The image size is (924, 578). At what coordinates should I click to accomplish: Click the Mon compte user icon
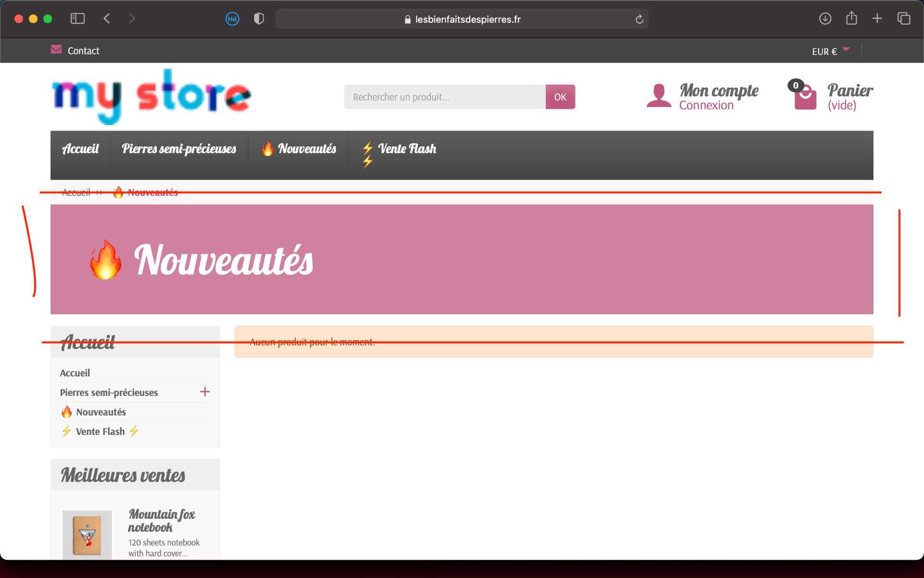pos(658,95)
